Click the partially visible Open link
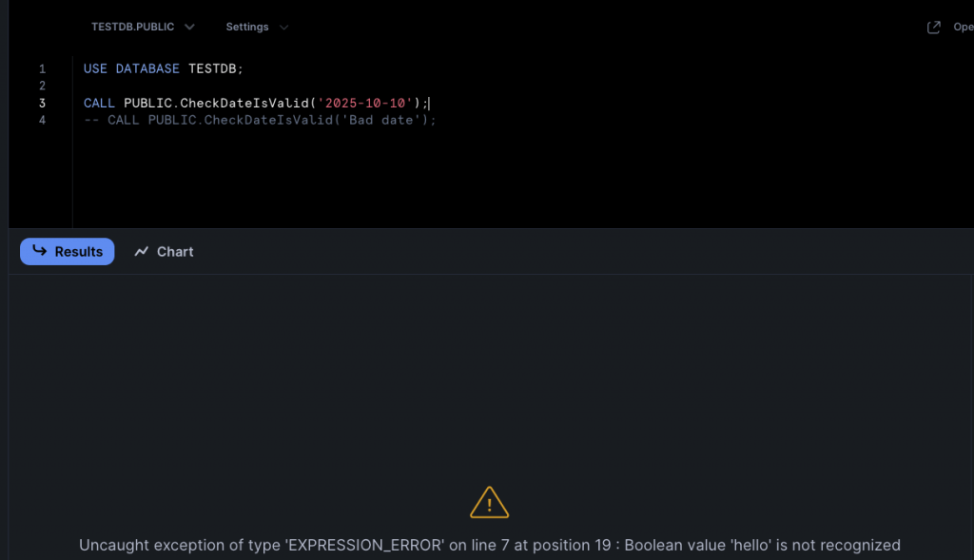 [963, 27]
